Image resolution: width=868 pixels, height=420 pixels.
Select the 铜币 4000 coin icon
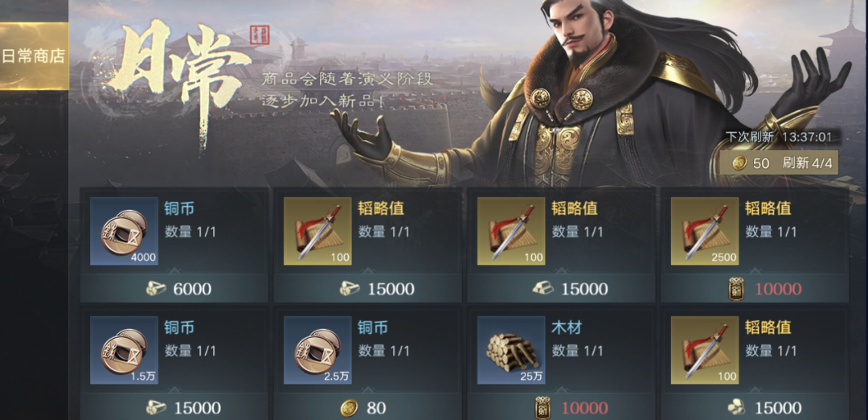[x=124, y=231]
